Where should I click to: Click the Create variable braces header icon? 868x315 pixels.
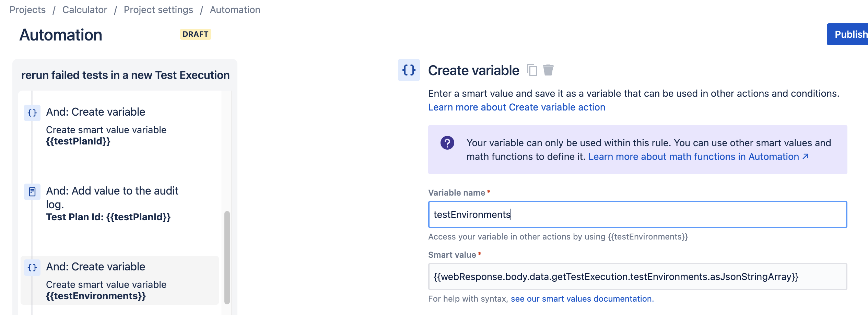tap(409, 70)
